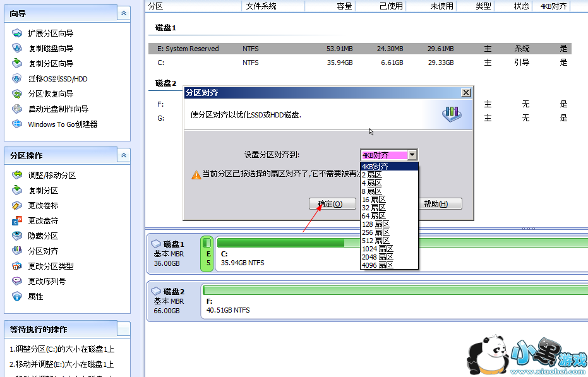Click the 等待执行的操作 panel header
Image resolution: width=588 pixels, height=377 pixels.
click(x=67, y=329)
